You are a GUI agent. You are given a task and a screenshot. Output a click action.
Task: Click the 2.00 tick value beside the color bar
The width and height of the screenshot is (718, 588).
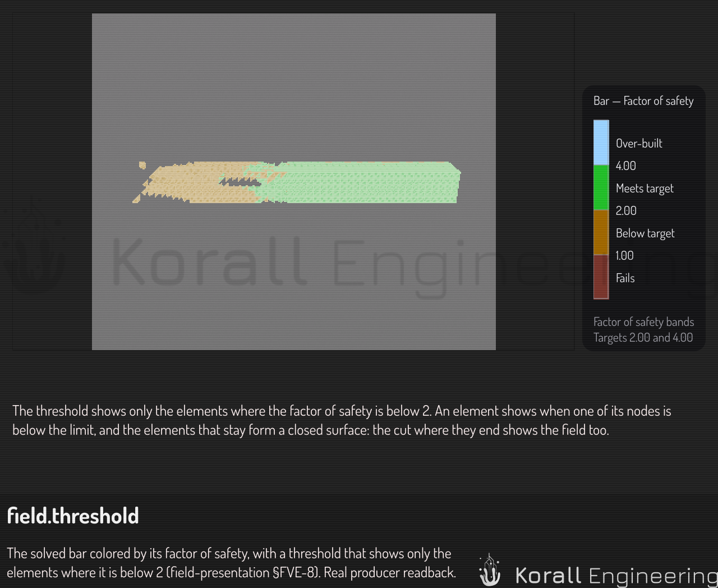point(626,210)
